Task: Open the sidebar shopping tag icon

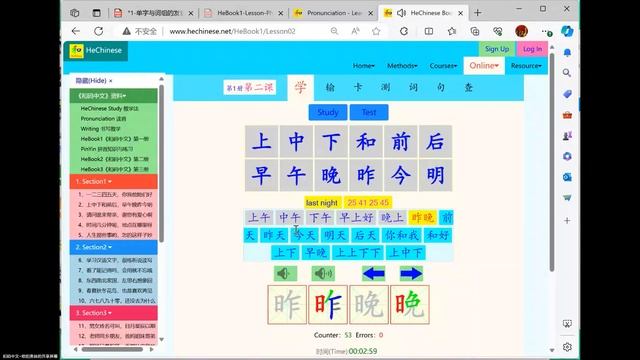Action: pyautogui.click(x=567, y=94)
